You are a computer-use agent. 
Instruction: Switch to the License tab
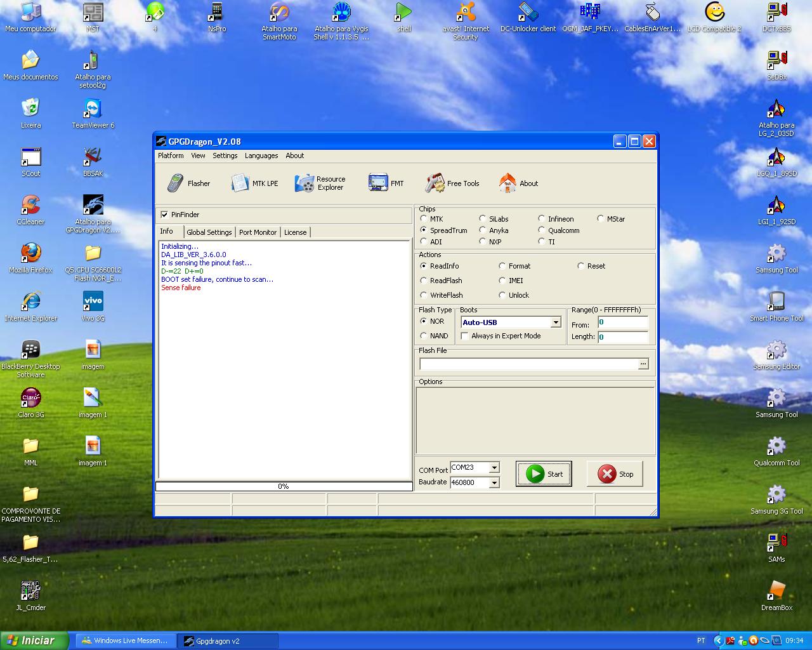(x=295, y=232)
